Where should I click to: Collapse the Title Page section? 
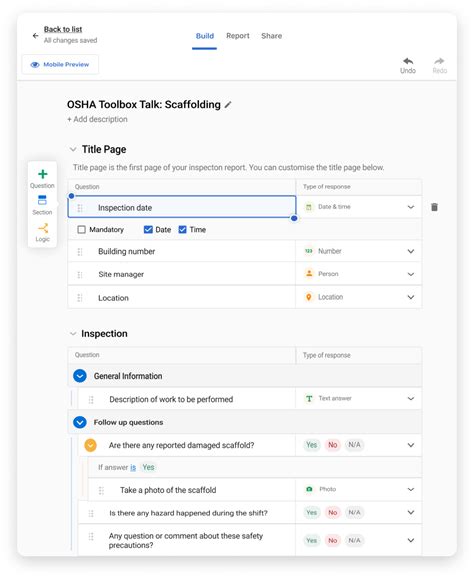coord(73,149)
